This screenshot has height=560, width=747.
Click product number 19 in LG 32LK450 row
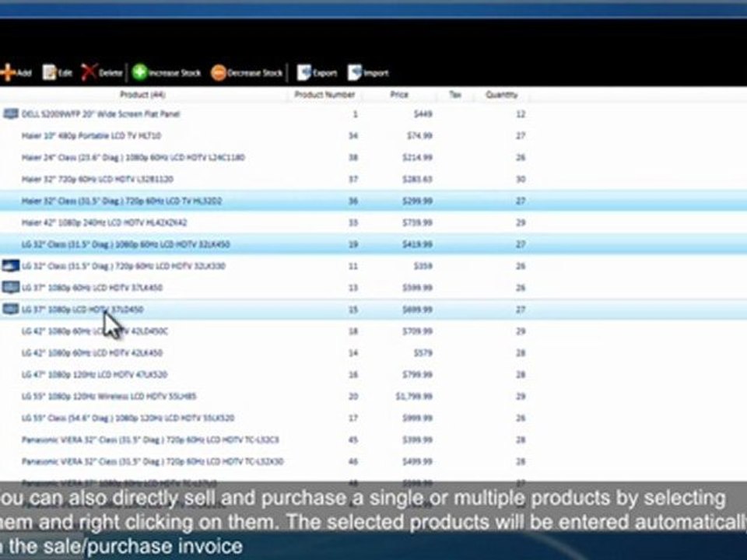pyautogui.click(x=353, y=244)
